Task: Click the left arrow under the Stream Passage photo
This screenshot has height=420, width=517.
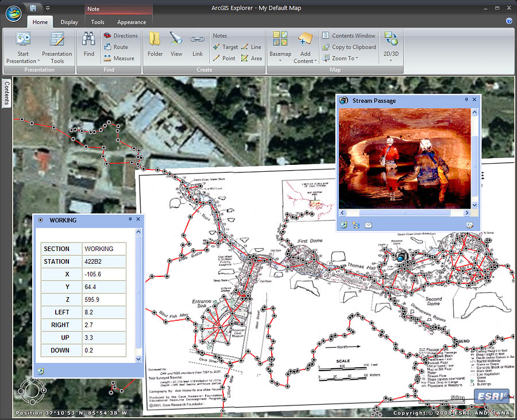Action: click(342, 213)
